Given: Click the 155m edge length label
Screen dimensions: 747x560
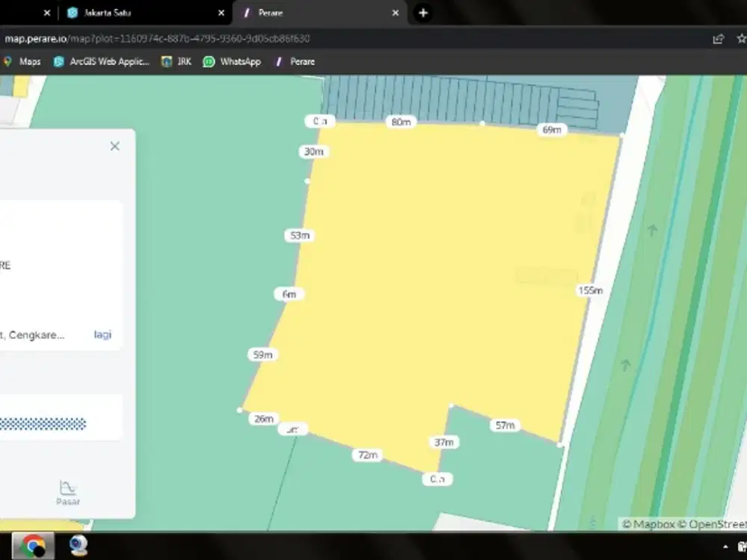Looking at the screenshot, I should click(x=590, y=290).
